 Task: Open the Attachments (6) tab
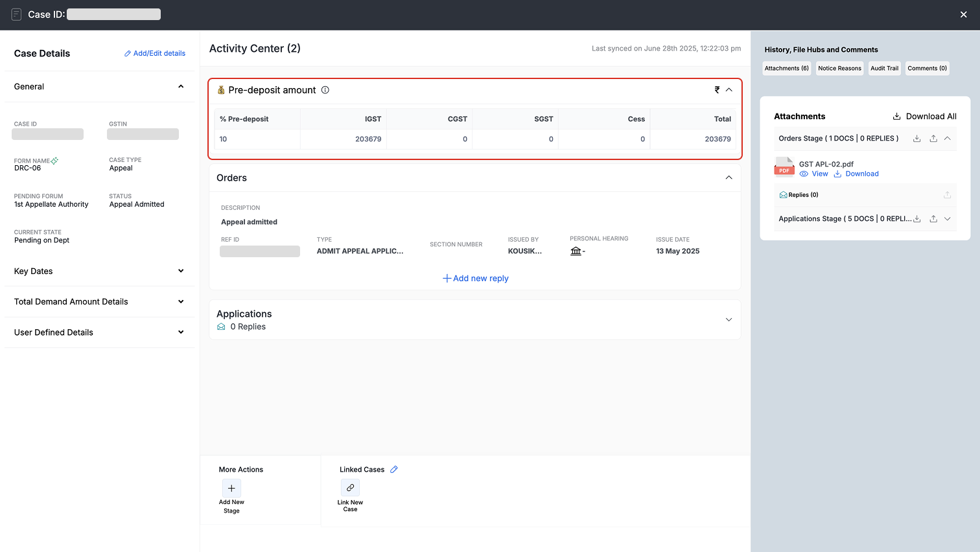coord(787,68)
